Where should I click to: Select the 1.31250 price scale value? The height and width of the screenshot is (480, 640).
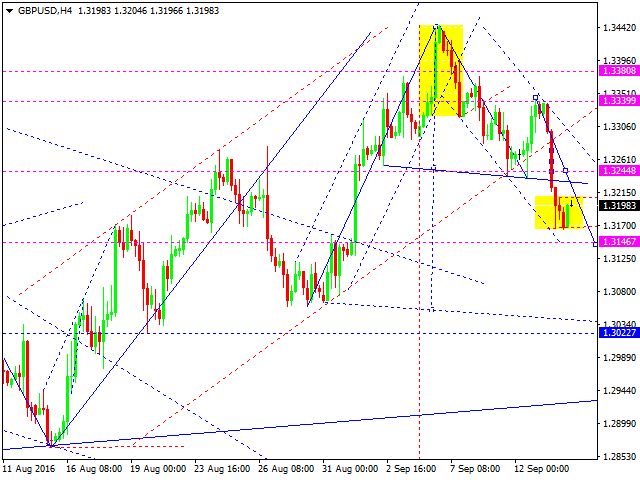point(619,258)
